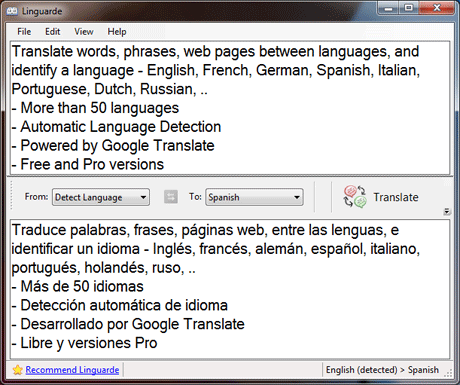Click the gold star recommend icon

(18, 370)
